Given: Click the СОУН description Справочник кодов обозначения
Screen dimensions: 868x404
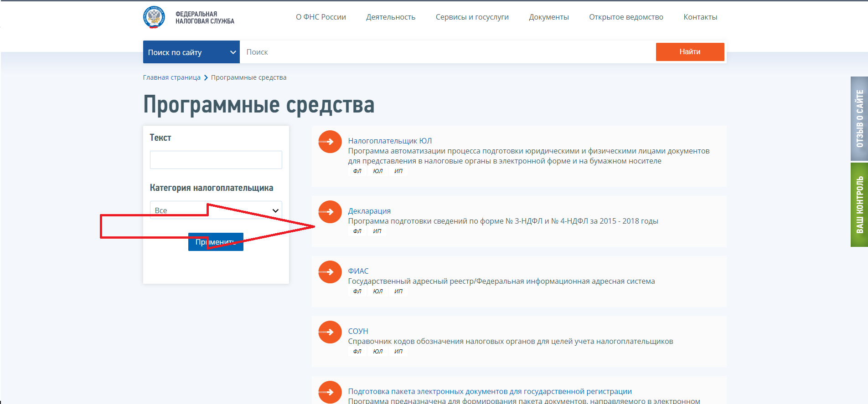Looking at the screenshot, I should click(x=511, y=341).
